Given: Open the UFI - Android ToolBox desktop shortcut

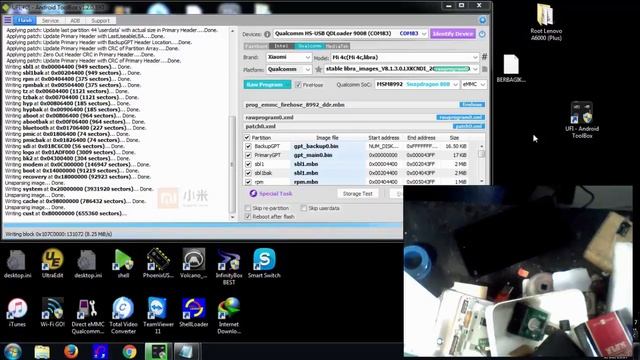Looking at the screenshot, I should 582,120.
